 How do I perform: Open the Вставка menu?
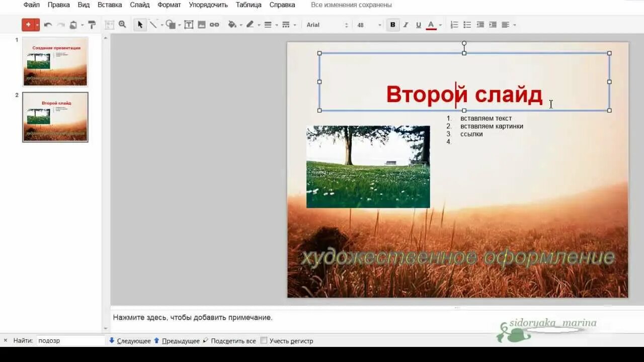tap(110, 5)
